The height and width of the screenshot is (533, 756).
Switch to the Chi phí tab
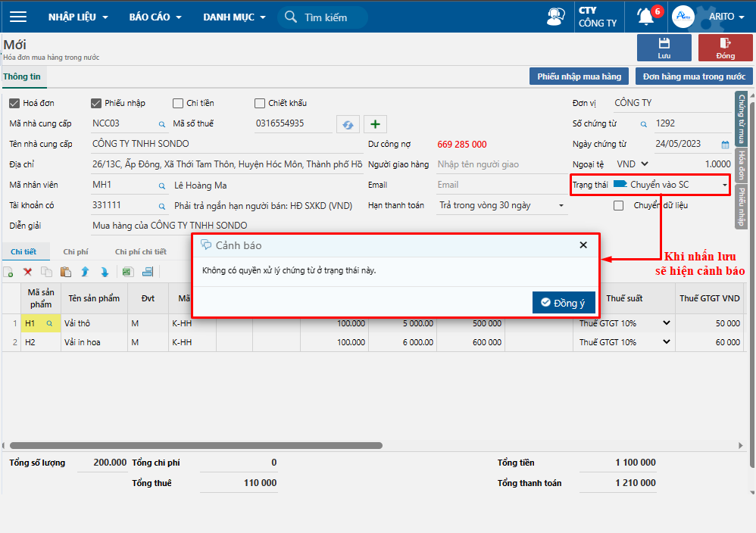tap(74, 251)
